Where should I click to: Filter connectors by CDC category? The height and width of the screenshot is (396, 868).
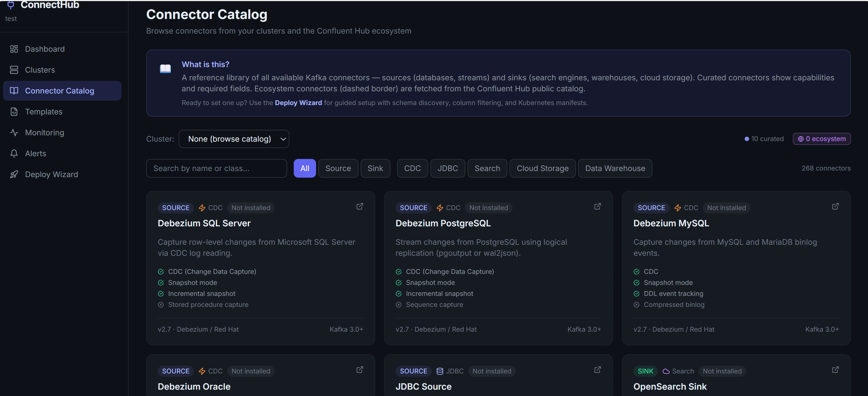tap(412, 168)
